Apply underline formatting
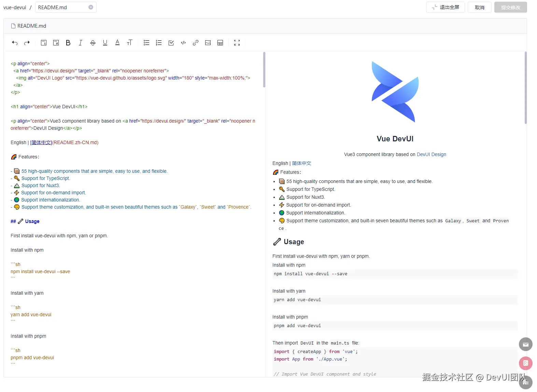Viewport: 537px width, 392px height. [105, 43]
